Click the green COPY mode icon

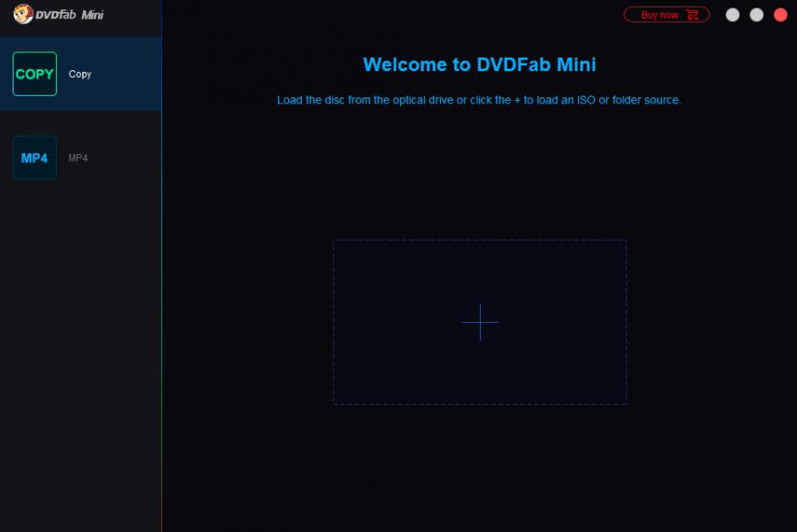click(x=35, y=74)
